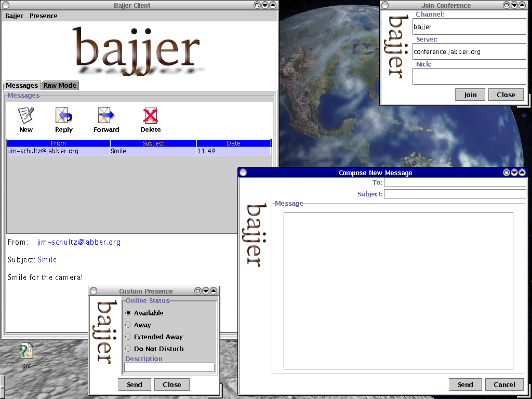Open the Presence menu

click(43, 16)
